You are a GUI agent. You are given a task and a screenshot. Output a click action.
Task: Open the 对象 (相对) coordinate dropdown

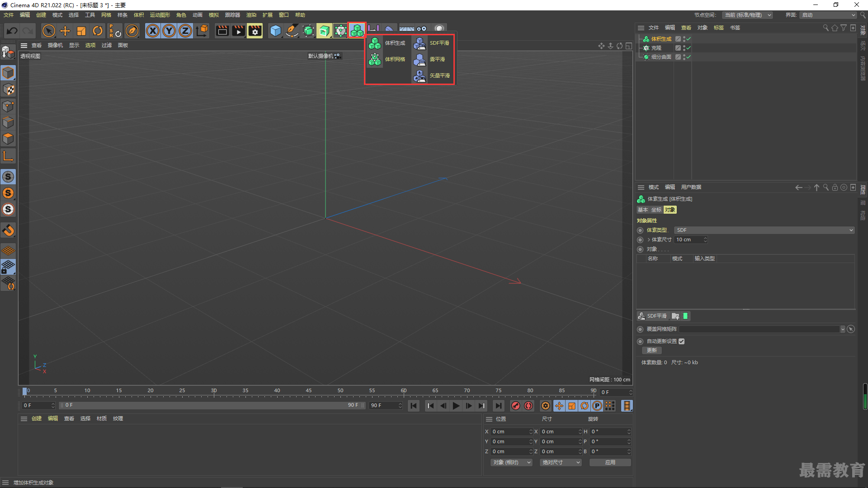511,462
